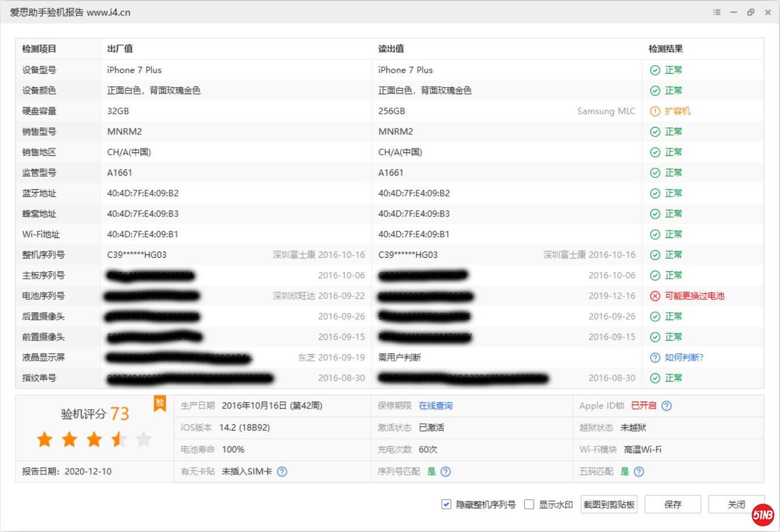The height and width of the screenshot is (532, 780).
Task: Click the 检测结果 column header
Action: 666,49
